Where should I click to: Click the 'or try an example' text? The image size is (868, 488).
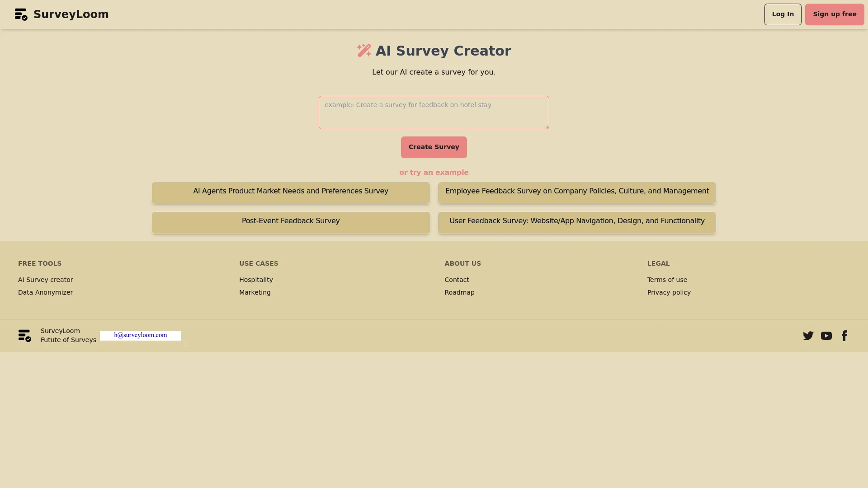point(434,173)
